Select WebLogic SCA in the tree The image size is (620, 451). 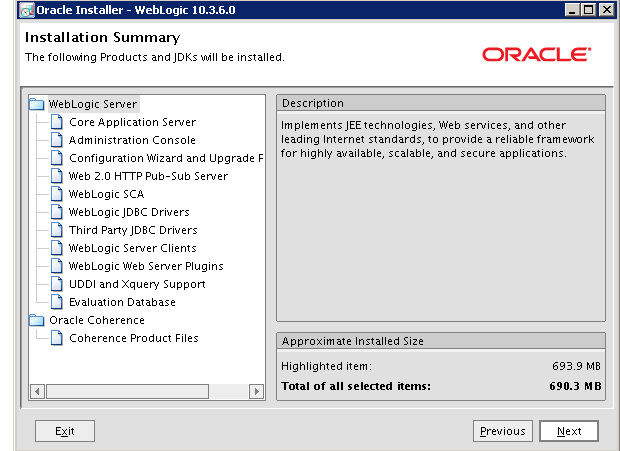[106, 194]
